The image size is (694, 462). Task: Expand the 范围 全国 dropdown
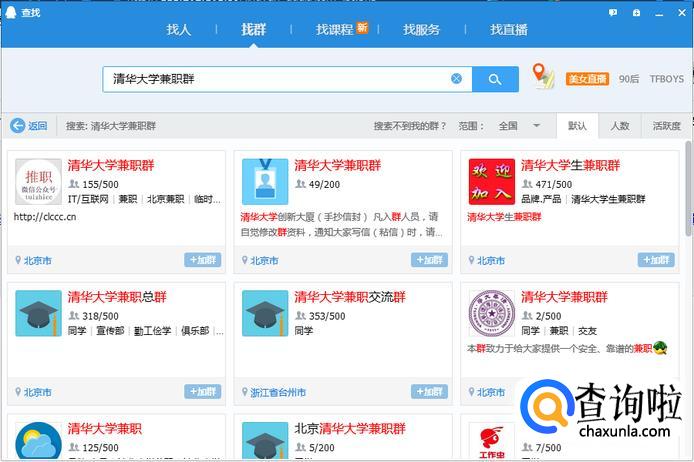(x=520, y=126)
